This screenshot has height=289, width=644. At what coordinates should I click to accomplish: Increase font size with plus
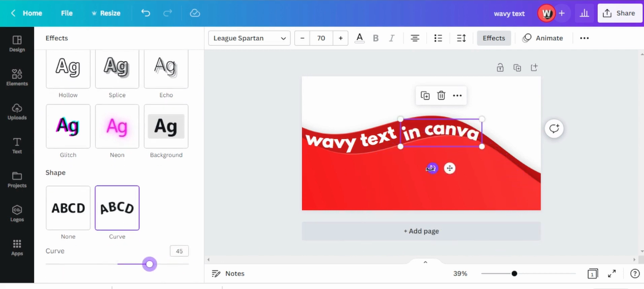341,38
